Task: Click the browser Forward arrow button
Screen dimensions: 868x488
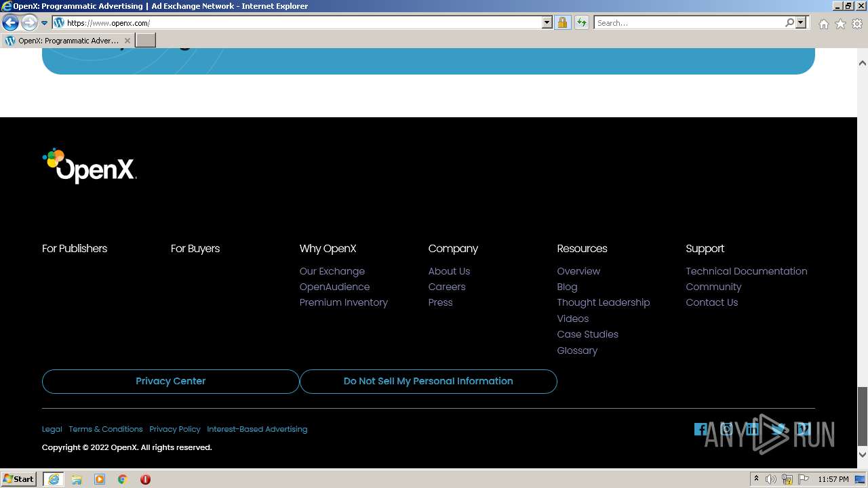Action: click(29, 23)
